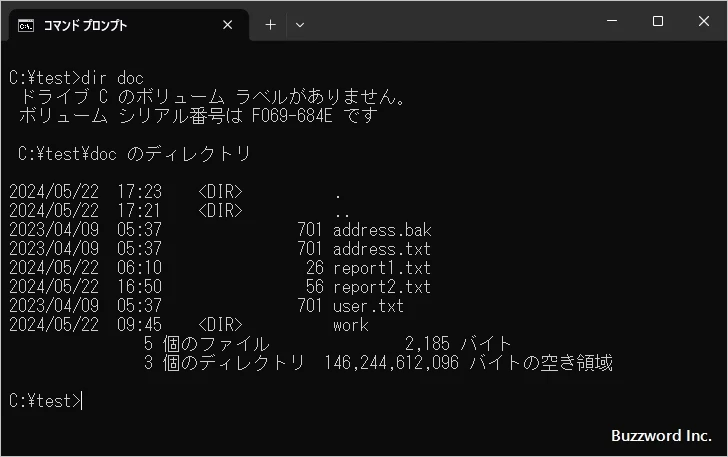Close the コマンド プロンプト tab
This screenshot has height=457, width=728.
[228, 25]
